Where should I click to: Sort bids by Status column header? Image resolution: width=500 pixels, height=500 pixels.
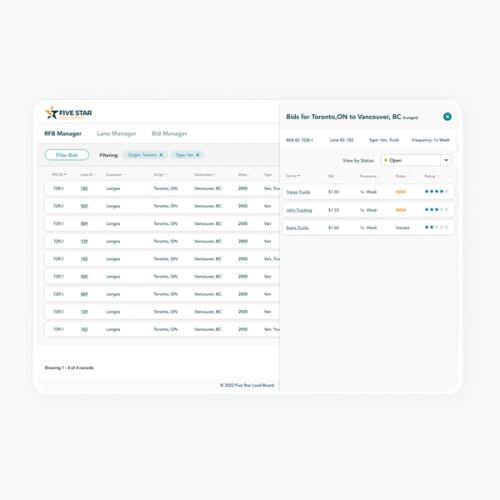403,176
